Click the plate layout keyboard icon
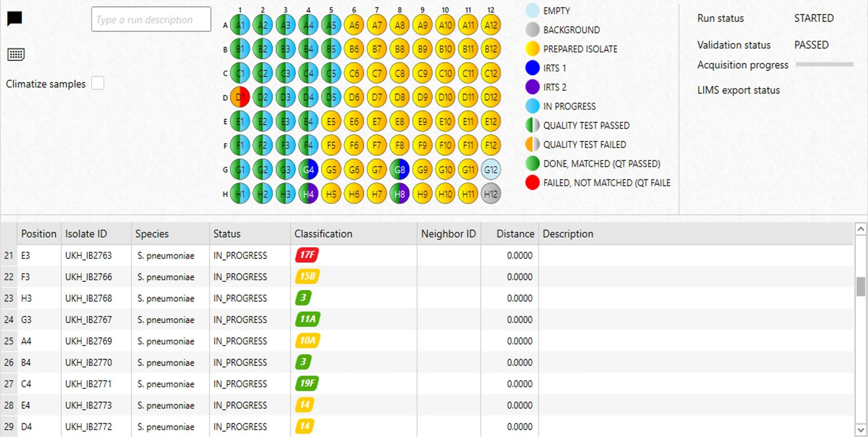This screenshot has width=868, height=437. click(16, 54)
